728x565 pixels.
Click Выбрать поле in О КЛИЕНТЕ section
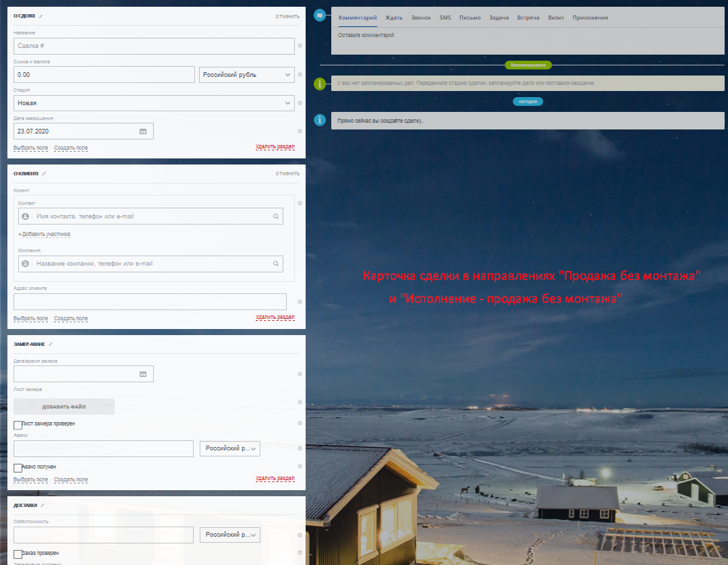point(30,319)
